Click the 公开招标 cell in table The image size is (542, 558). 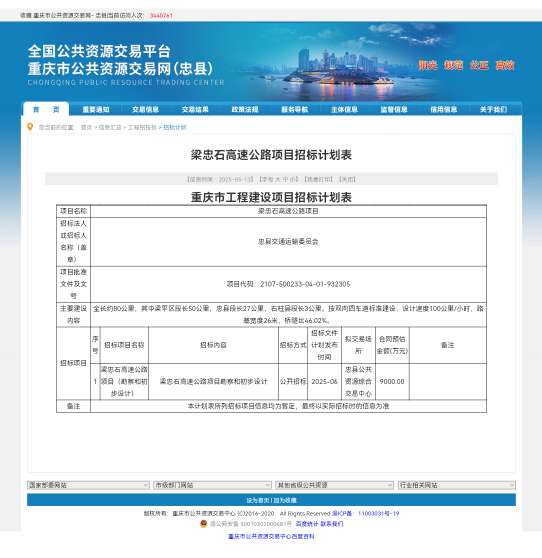[x=293, y=381]
